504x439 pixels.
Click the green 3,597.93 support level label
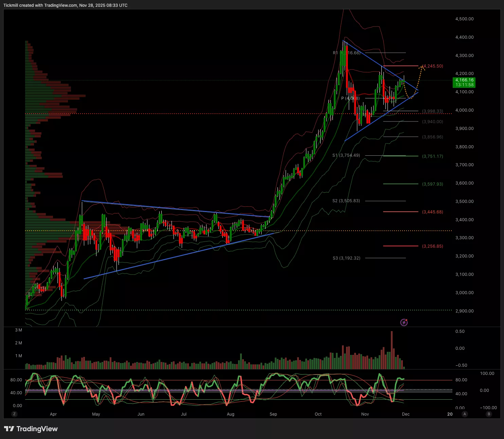(433, 184)
